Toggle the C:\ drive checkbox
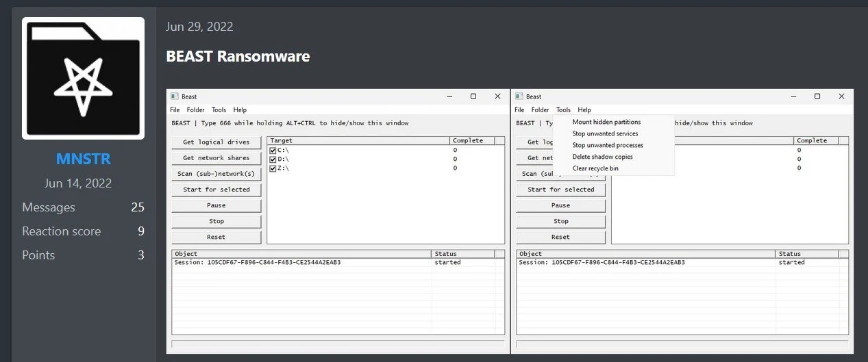 point(273,150)
